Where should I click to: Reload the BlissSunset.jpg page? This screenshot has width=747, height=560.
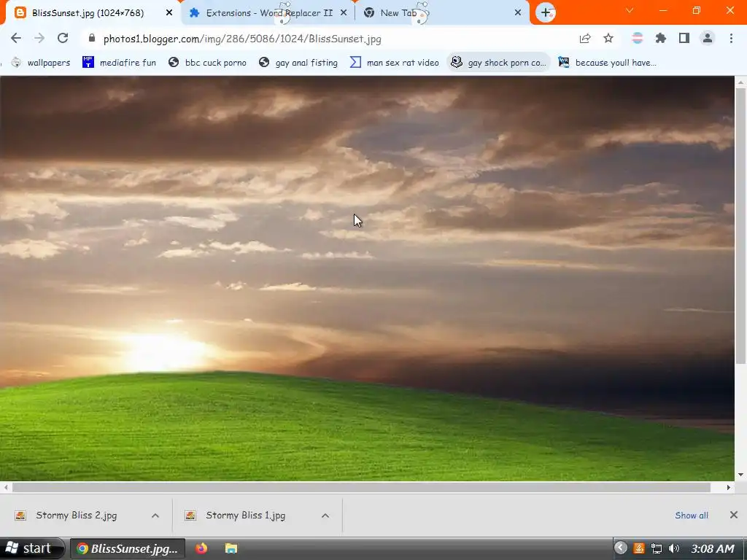[x=63, y=39]
